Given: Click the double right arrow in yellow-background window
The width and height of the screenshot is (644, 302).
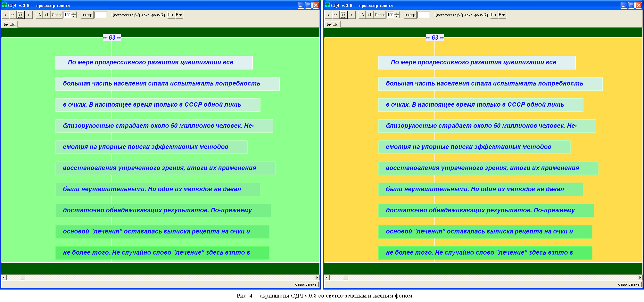Looking at the screenshot, I should [343, 15].
